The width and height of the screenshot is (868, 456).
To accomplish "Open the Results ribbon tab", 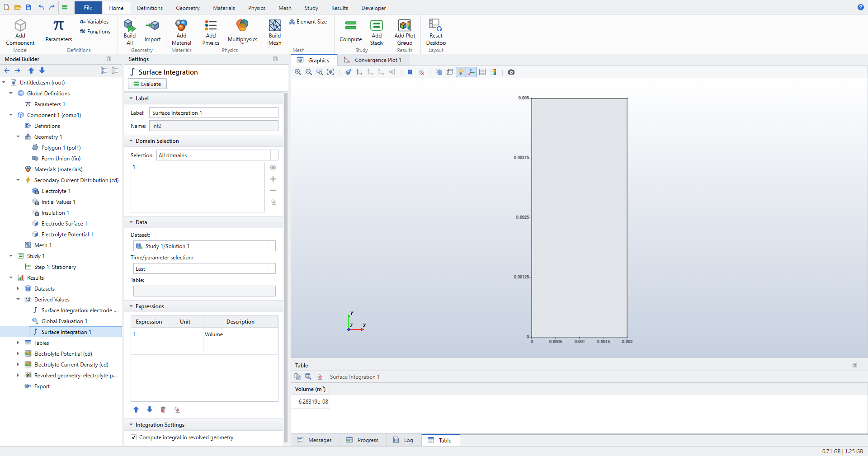I will point(340,8).
